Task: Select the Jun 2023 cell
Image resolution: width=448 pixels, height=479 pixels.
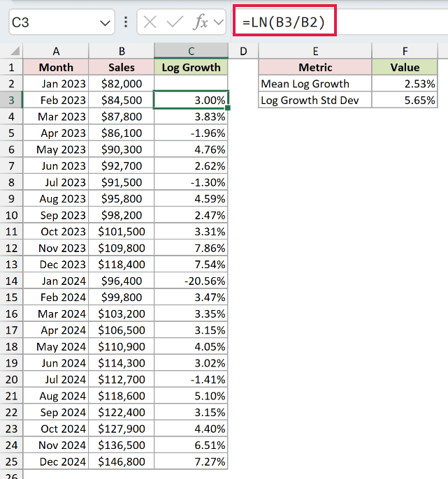Action: tap(56, 166)
